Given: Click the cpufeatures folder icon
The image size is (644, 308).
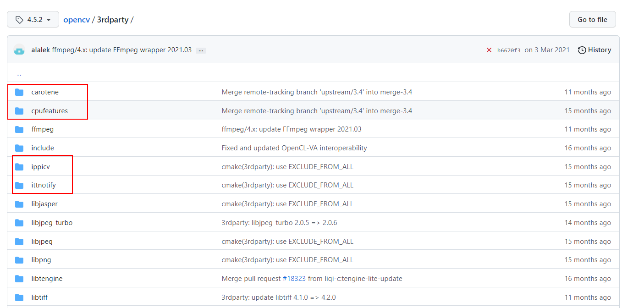Looking at the screenshot, I should tap(19, 111).
